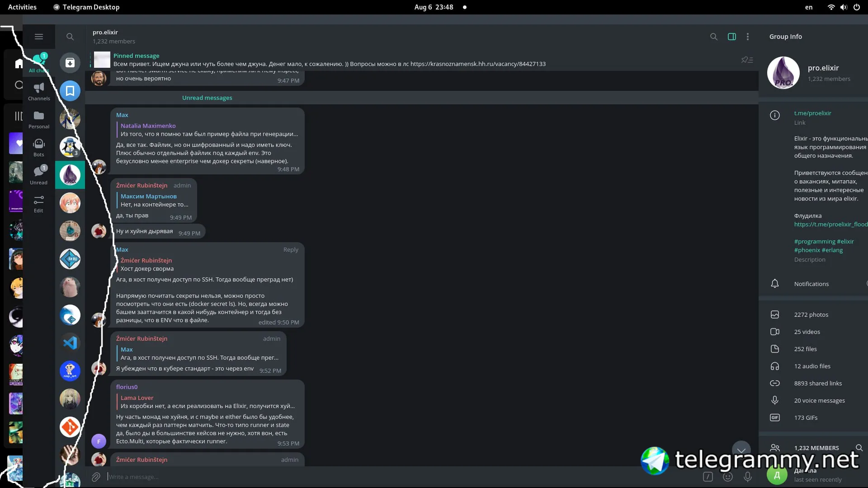View the 12 audio files
This screenshot has height=488, width=868.
click(813, 366)
